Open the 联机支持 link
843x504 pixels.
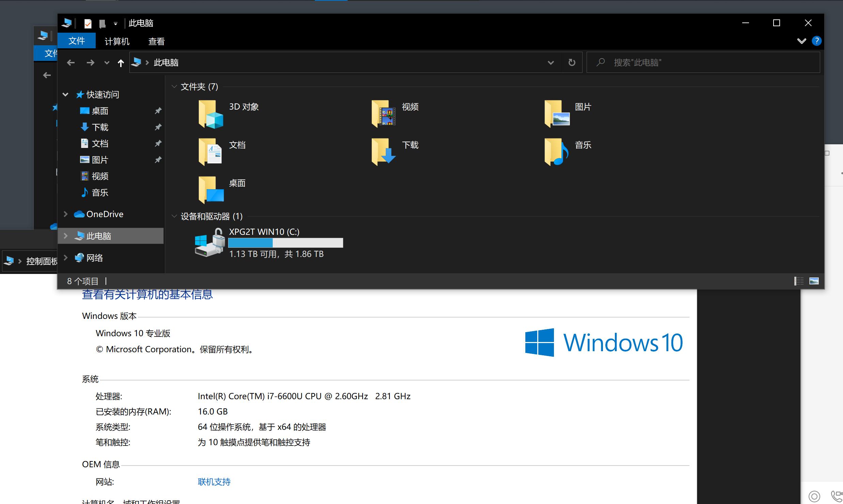[213, 482]
